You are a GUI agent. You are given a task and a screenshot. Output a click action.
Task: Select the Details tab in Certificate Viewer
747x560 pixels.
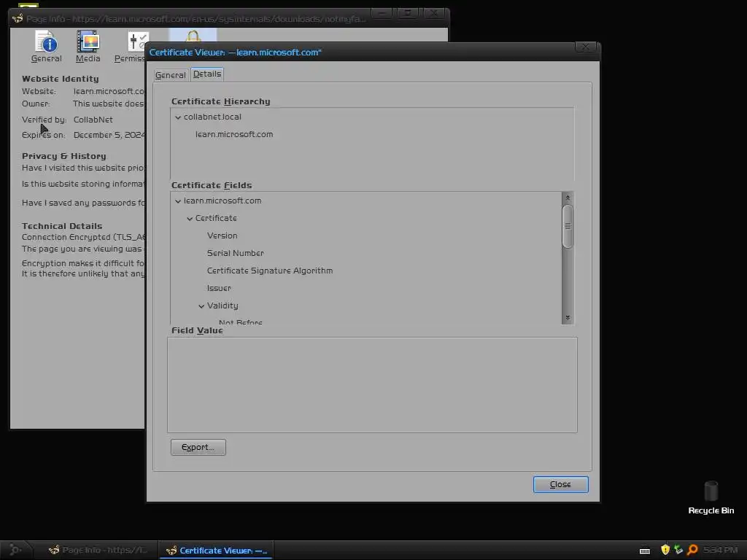tap(207, 74)
